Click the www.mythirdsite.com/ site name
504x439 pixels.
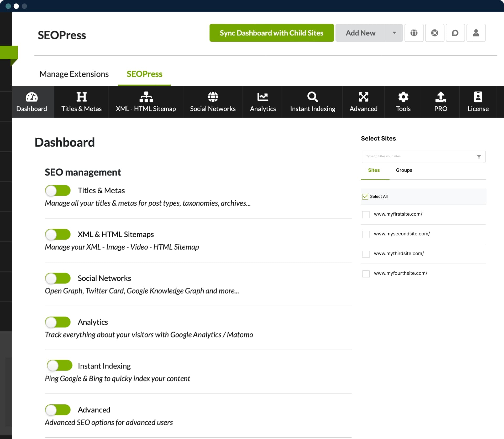[399, 254]
